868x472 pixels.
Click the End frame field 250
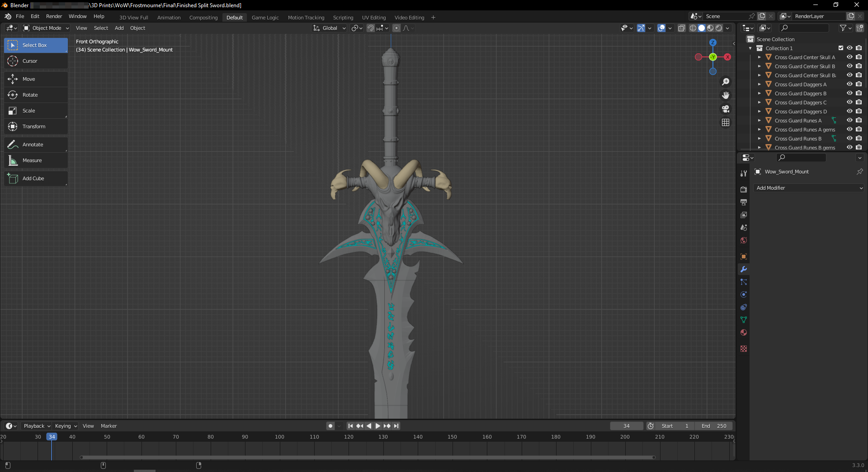tap(714, 426)
